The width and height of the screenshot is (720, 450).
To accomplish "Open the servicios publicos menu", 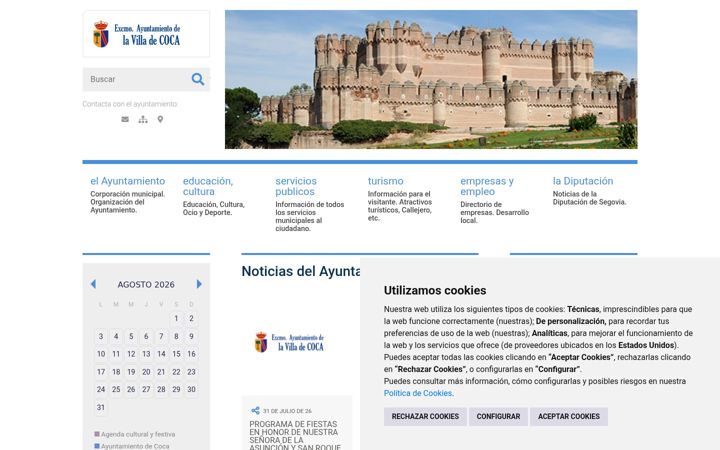I will click(296, 186).
